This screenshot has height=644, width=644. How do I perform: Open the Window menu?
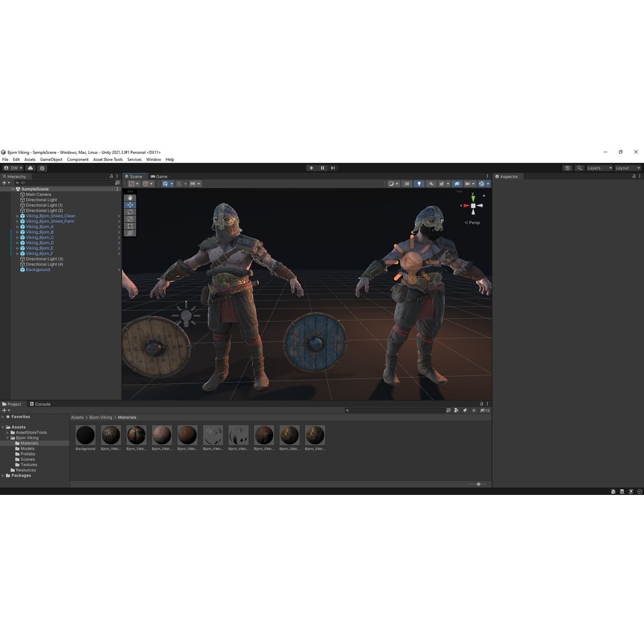point(153,159)
